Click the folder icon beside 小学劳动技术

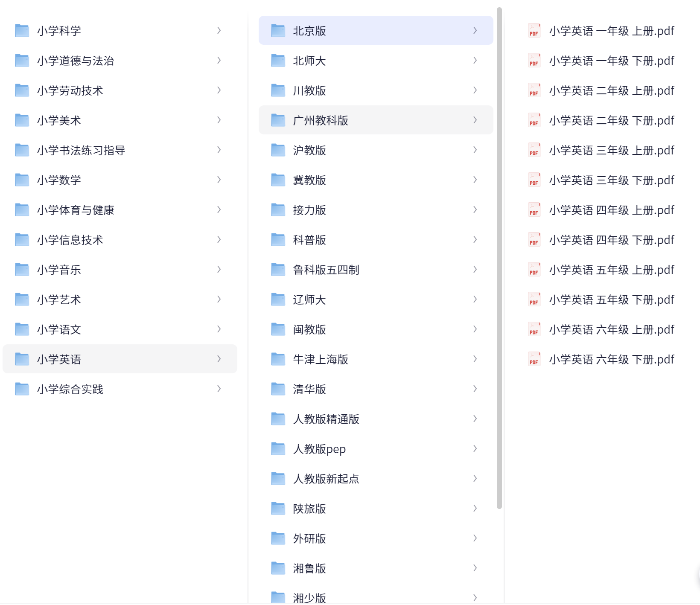pos(22,90)
